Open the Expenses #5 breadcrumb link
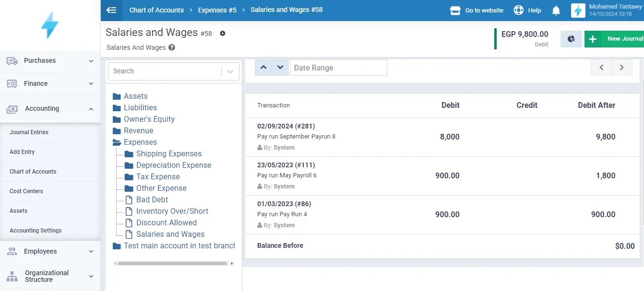Image resolution: width=644 pixels, height=291 pixels. pos(217,10)
